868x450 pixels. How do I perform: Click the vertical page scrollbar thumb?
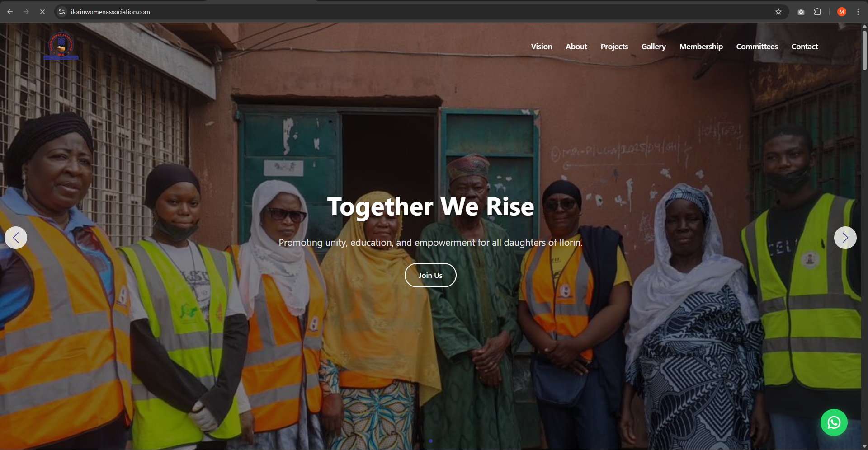click(x=864, y=50)
